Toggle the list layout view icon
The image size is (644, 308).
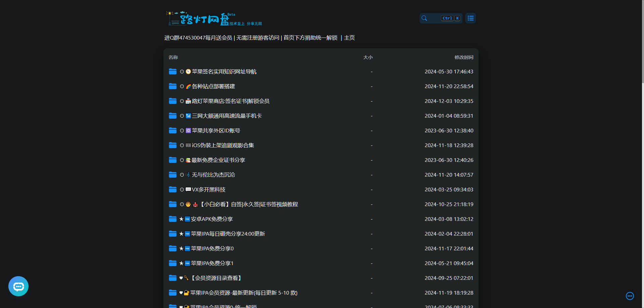coord(471,18)
